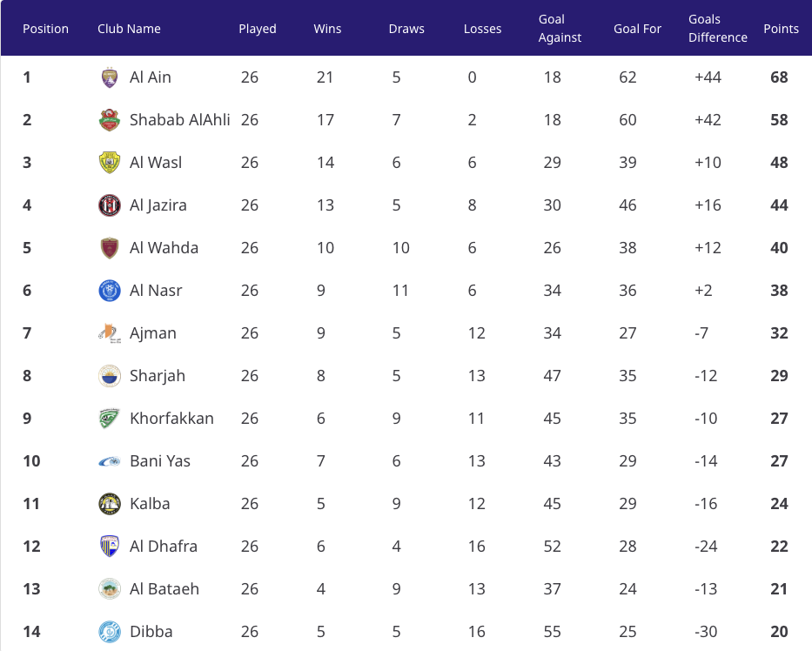Viewport: 812px width, 651px height.
Task: Click the Al Ain club crest
Action: pyautogui.click(x=110, y=77)
